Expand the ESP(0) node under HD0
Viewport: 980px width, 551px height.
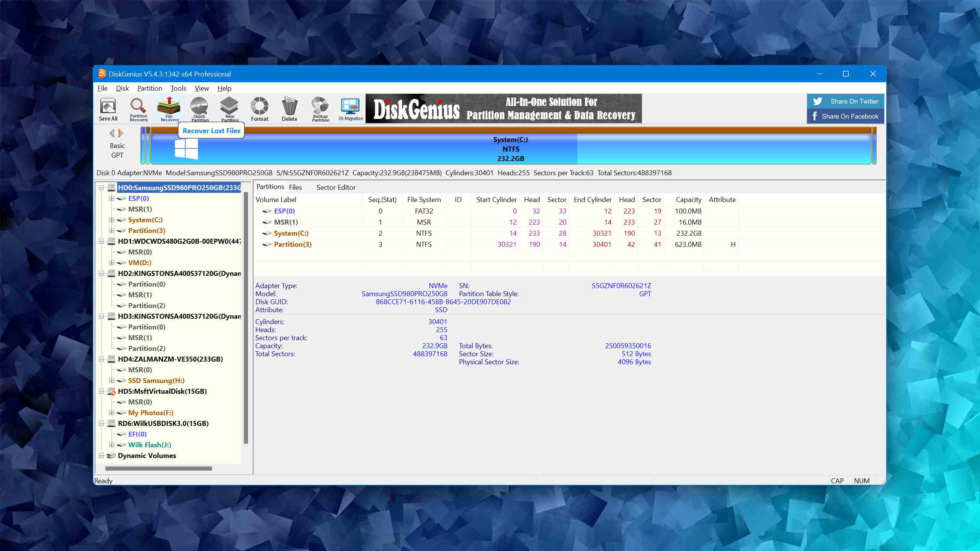(111, 198)
